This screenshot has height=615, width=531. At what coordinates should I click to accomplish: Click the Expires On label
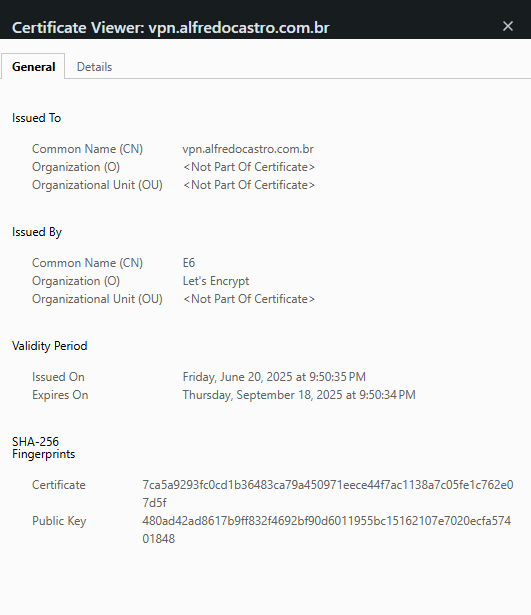pyautogui.click(x=60, y=395)
